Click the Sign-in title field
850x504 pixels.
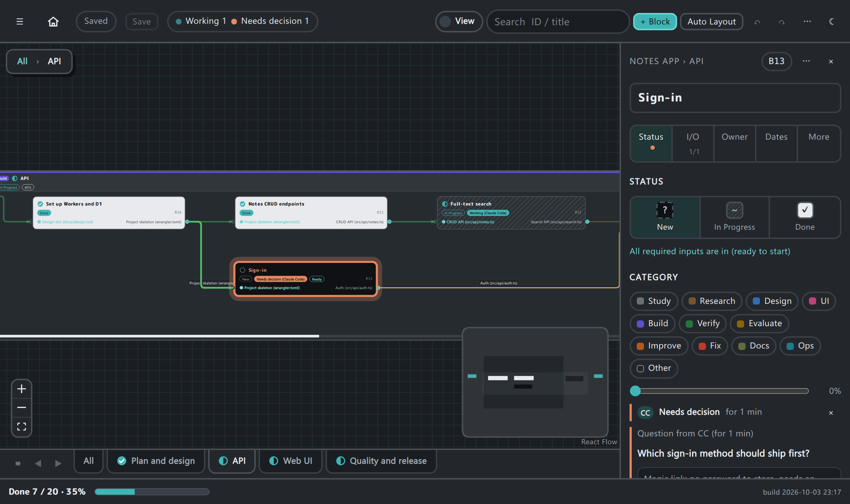(735, 98)
